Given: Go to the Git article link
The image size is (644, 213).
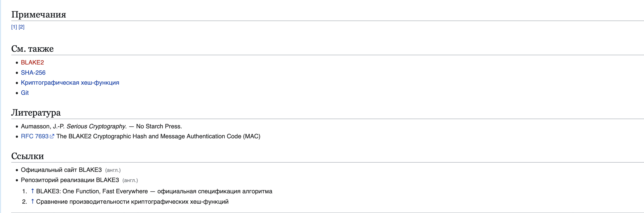Looking at the screenshot, I should pos(25,93).
